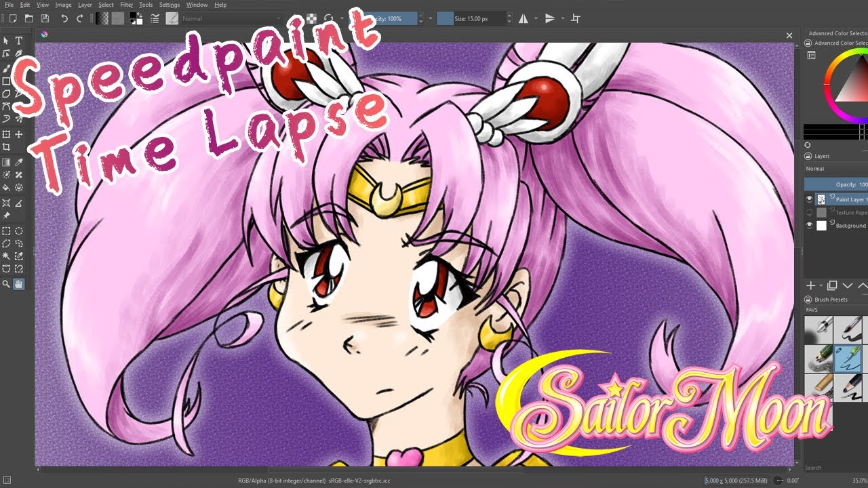Screen dimensions: 868x488
Task: Toggle wrap around mode
Action: (x=576, y=18)
